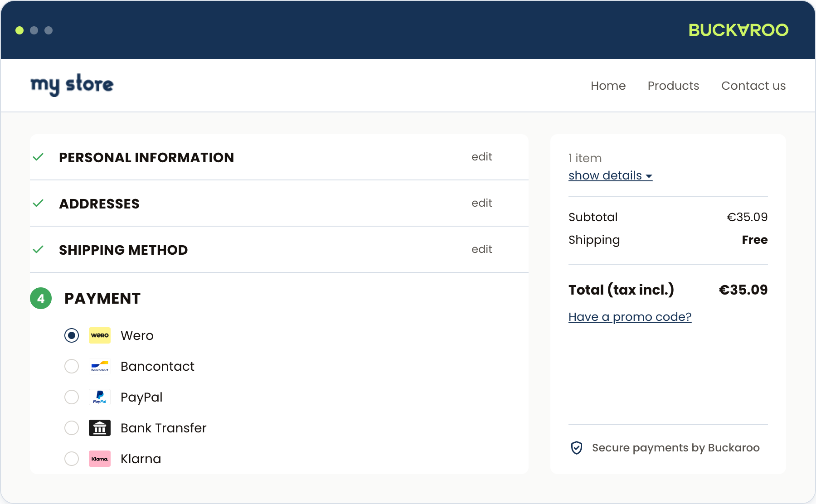Viewport: 816px width, 504px height.
Task: Edit the Addresses section
Action: pos(481,203)
